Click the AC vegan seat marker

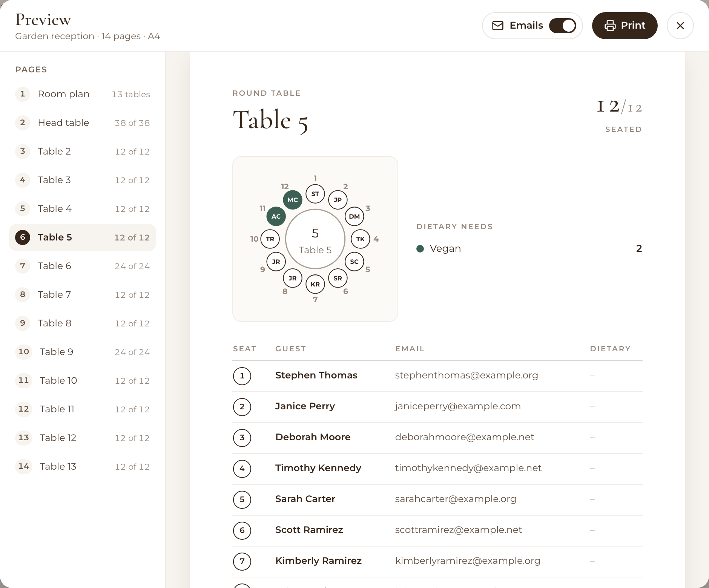[x=276, y=216]
